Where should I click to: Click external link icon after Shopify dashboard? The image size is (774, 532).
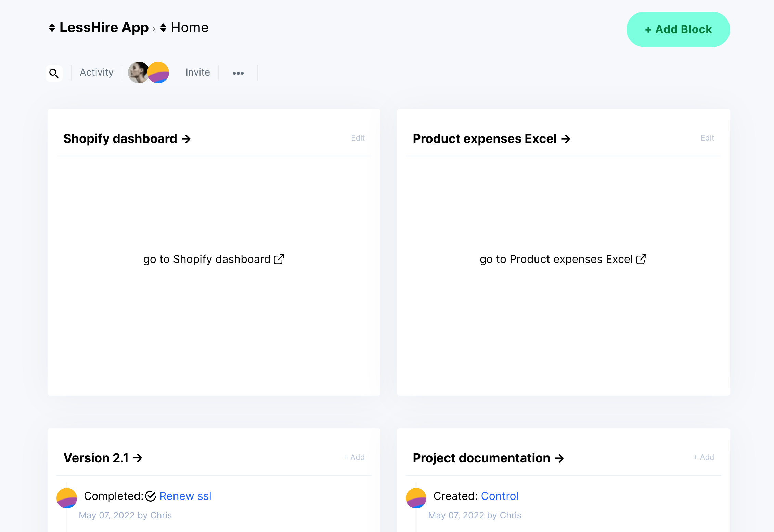tap(279, 259)
